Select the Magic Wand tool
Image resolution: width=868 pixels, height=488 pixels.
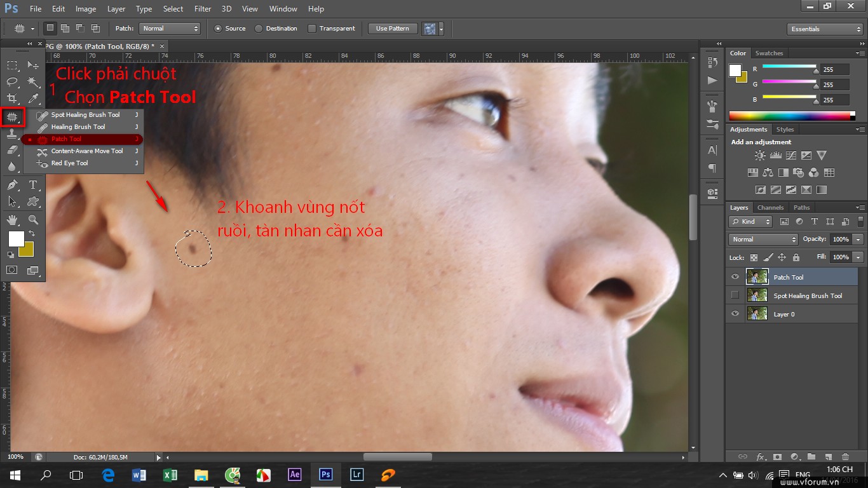tap(33, 82)
